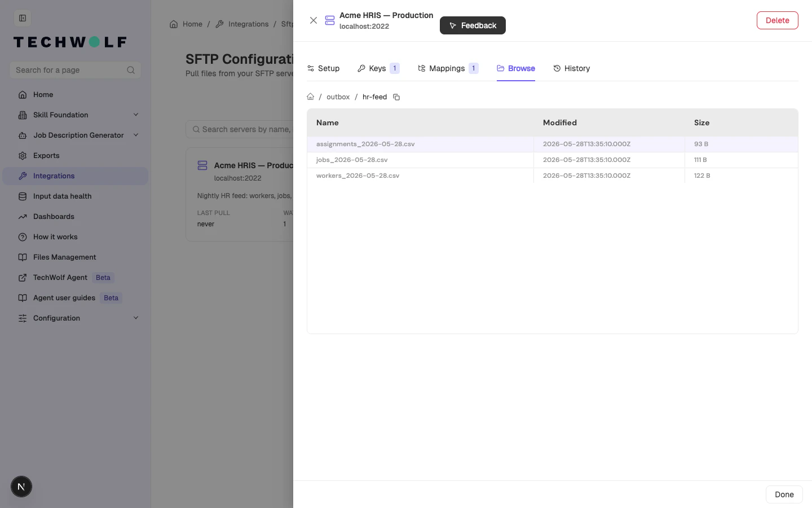This screenshot has width=812, height=508.
Task: Switch to the Setup tab
Action: (323, 68)
